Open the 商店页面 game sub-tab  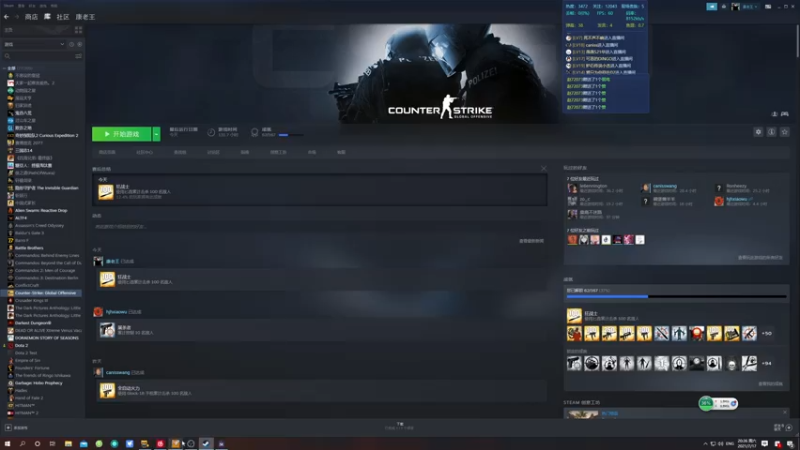[x=107, y=152]
